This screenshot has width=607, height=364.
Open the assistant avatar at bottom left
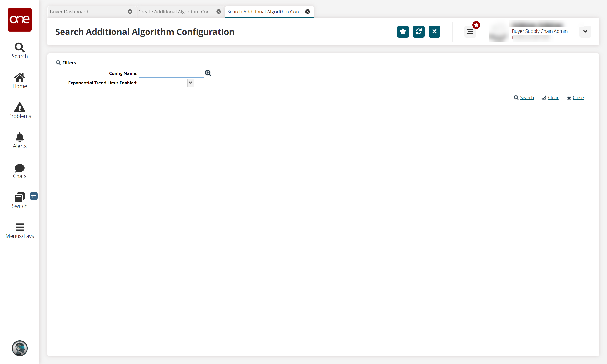[x=20, y=348]
